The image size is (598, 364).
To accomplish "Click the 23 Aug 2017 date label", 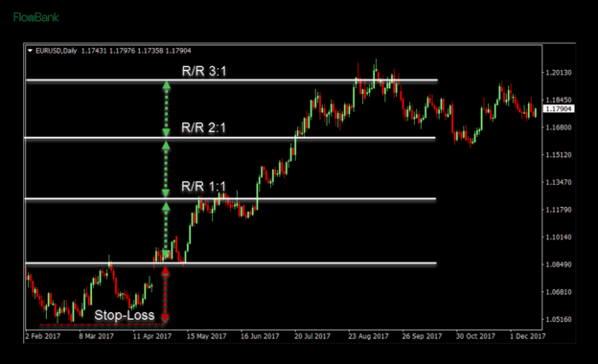I will click(368, 336).
